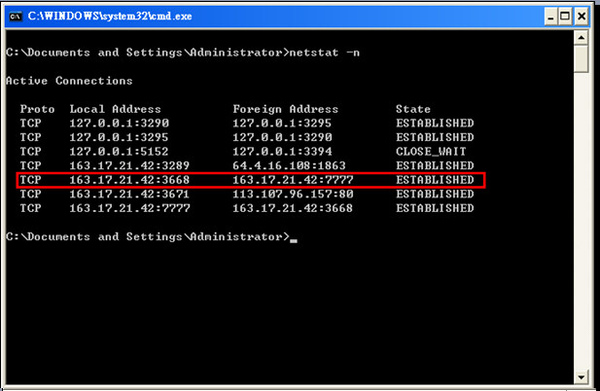
Task: Click the CLOSE_WAIT state
Action: 431,152
